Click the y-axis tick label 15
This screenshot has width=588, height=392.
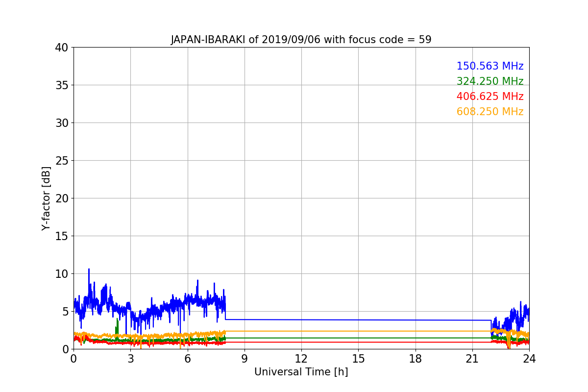coord(61,236)
